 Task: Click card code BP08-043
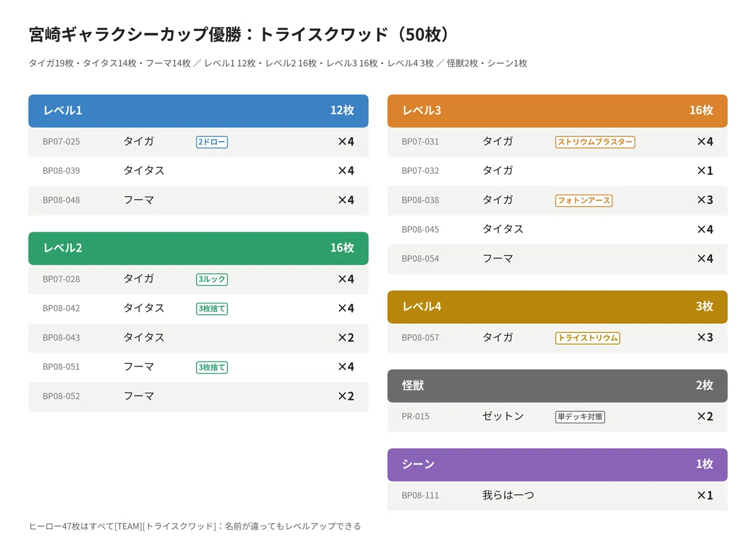(61, 338)
